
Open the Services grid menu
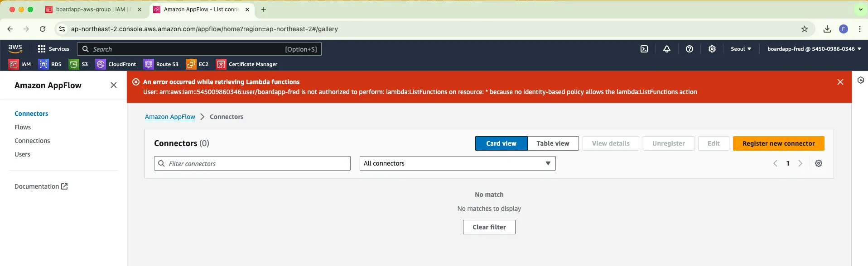tap(53, 49)
